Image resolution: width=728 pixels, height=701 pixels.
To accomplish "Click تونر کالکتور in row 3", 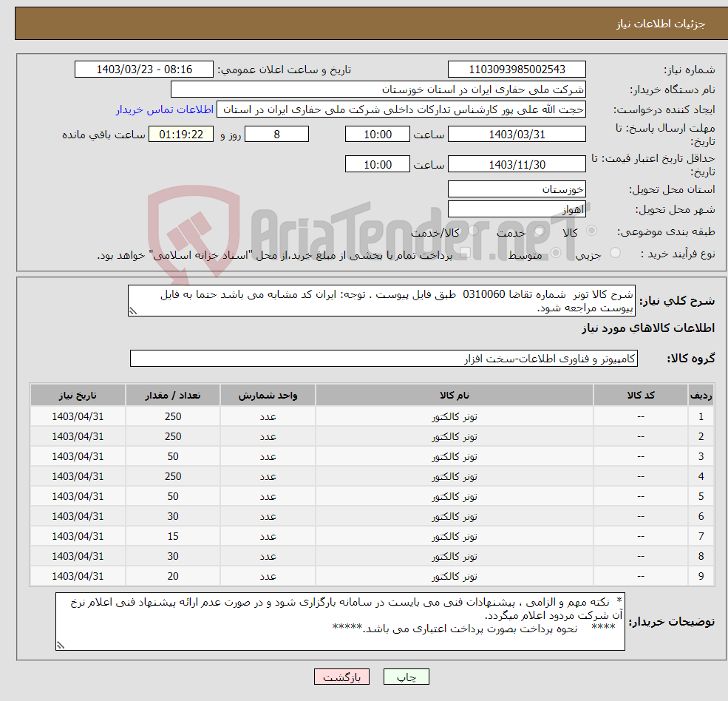I will click(x=455, y=457).
